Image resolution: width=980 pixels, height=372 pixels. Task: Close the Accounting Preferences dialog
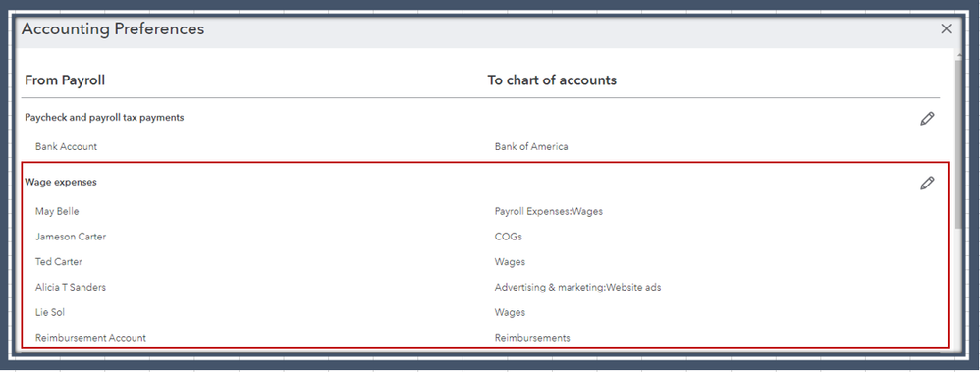coord(947,28)
